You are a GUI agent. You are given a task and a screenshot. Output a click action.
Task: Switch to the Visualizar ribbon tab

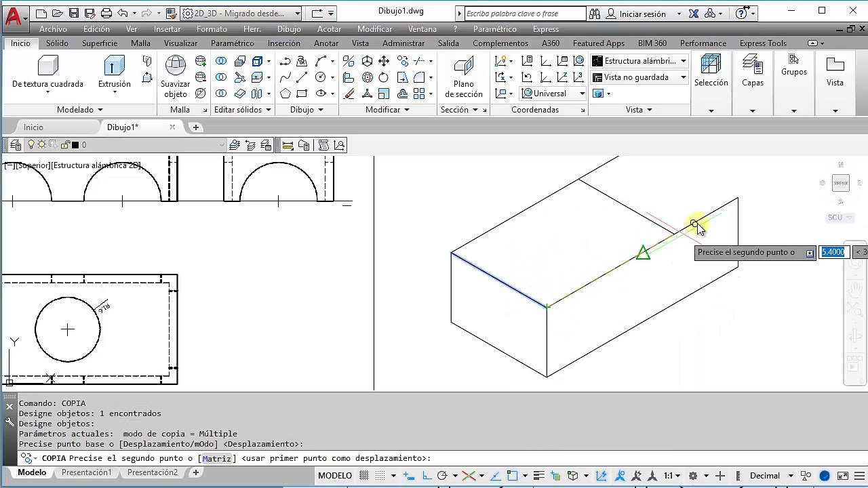pyautogui.click(x=180, y=43)
